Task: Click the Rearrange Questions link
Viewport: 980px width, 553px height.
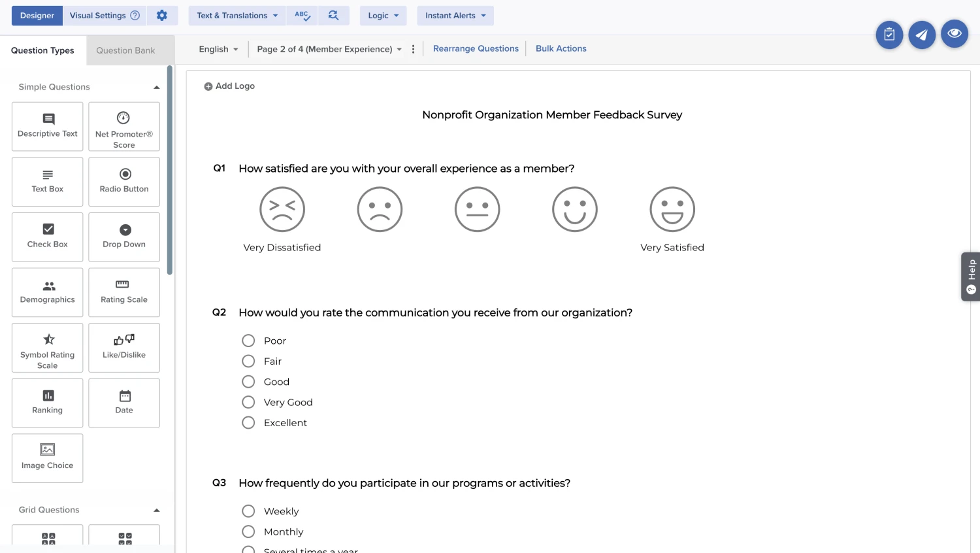Action: click(x=476, y=48)
